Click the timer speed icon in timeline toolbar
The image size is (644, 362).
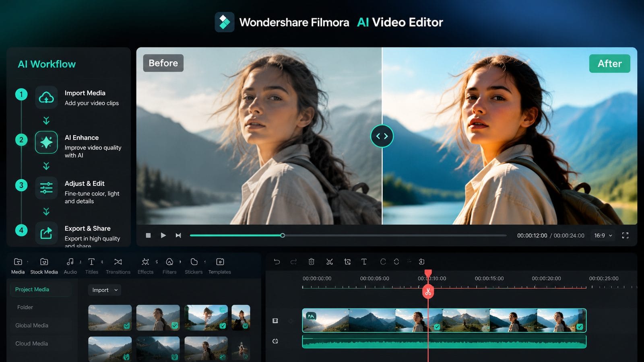[421, 261]
